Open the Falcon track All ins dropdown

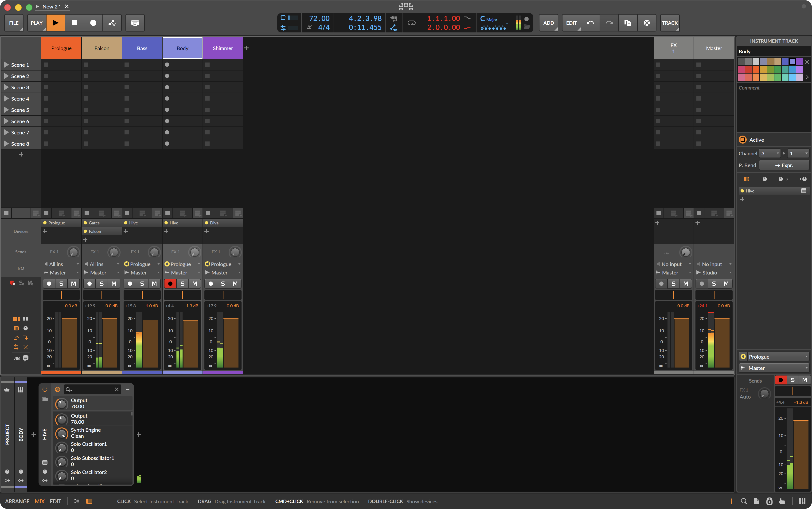[x=102, y=264]
